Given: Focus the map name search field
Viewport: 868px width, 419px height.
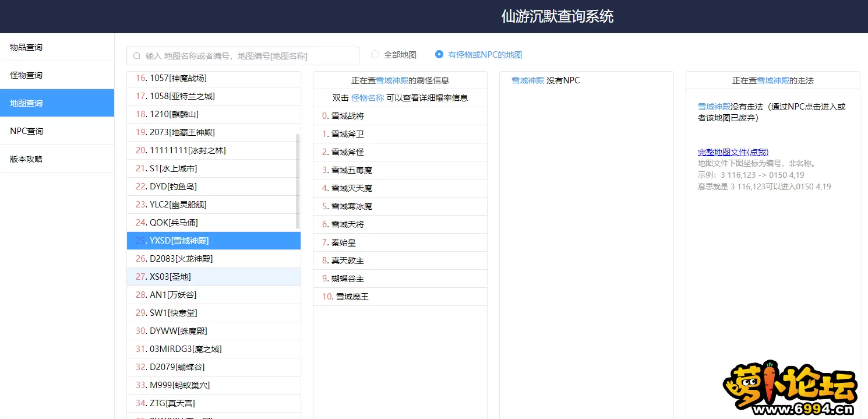Looking at the screenshot, I should click(x=243, y=56).
